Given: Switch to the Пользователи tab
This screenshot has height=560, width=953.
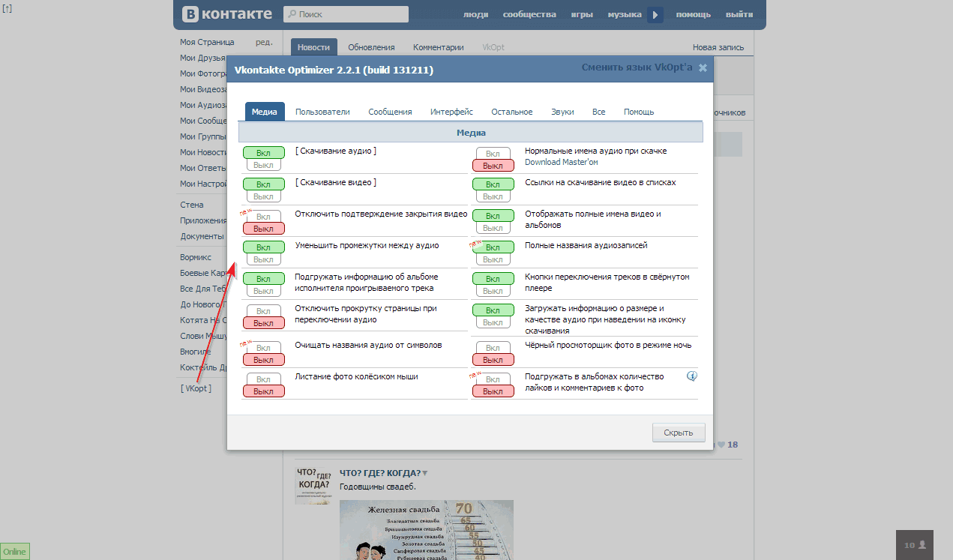Looking at the screenshot, I should [322, 112].
